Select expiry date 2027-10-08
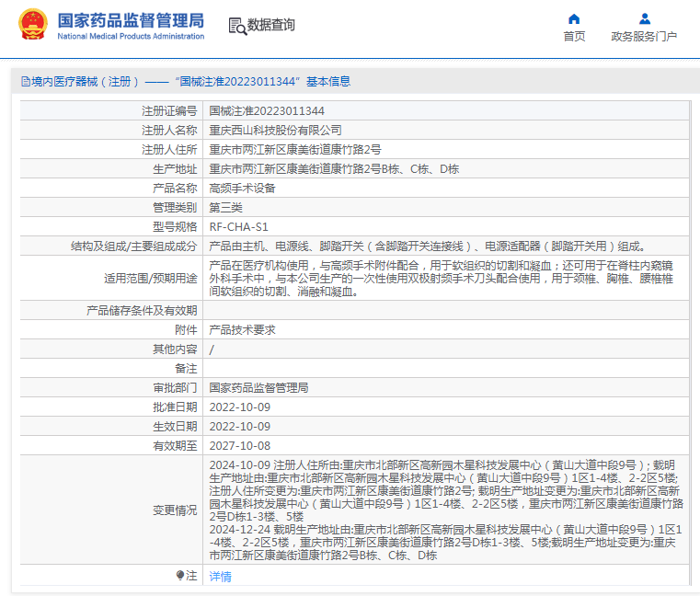The height and width of the screenshot is (596, 700). click(x=240, y=445)
